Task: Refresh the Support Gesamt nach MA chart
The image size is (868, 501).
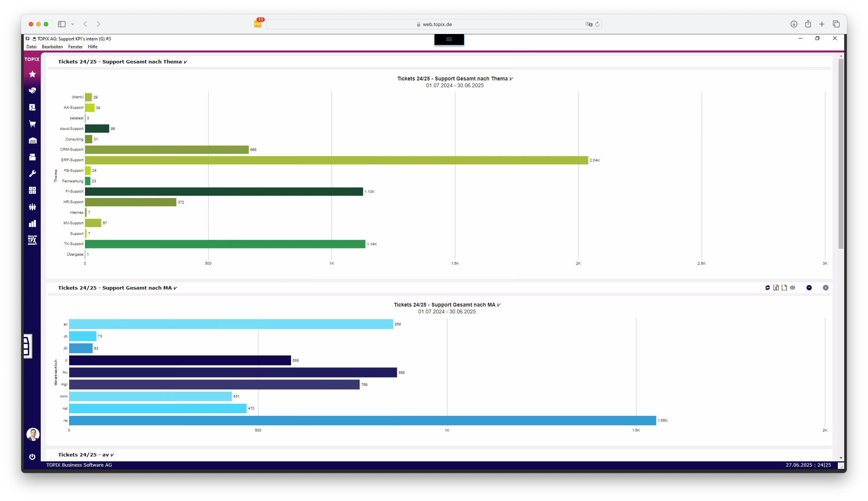Action: pos(768,288)
